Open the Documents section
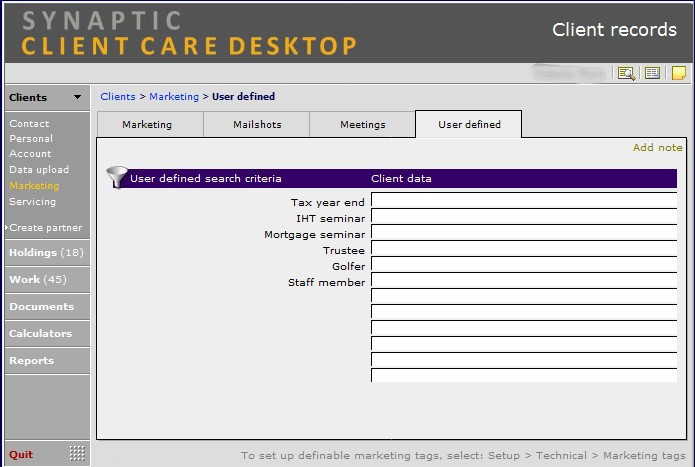 [47, 307]
